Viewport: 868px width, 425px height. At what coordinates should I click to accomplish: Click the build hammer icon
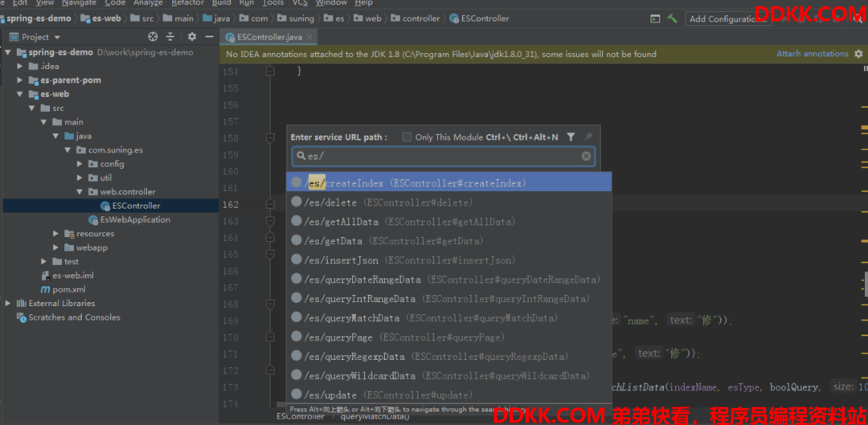[x=672, y=18]
